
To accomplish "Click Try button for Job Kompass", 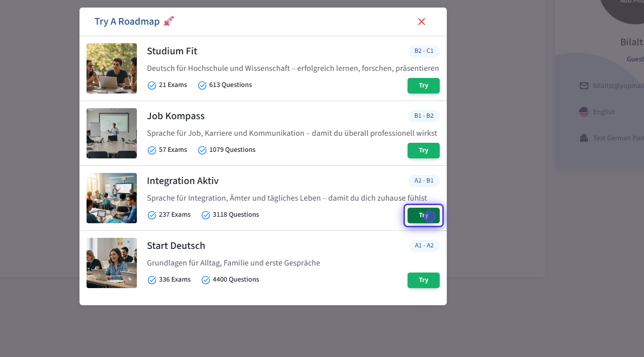I will pos(423,150).
